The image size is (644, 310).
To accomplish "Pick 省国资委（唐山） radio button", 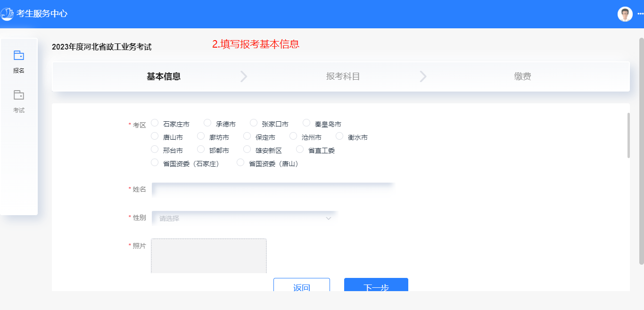I will [240, 163].
